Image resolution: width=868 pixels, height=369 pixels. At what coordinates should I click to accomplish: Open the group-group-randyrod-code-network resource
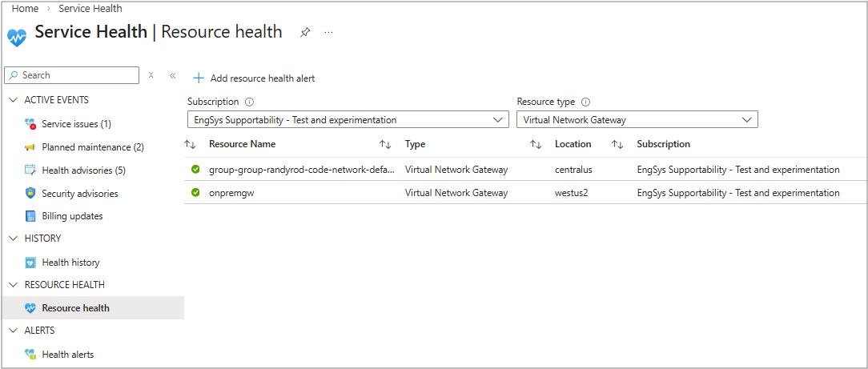(x=302, y=170)
